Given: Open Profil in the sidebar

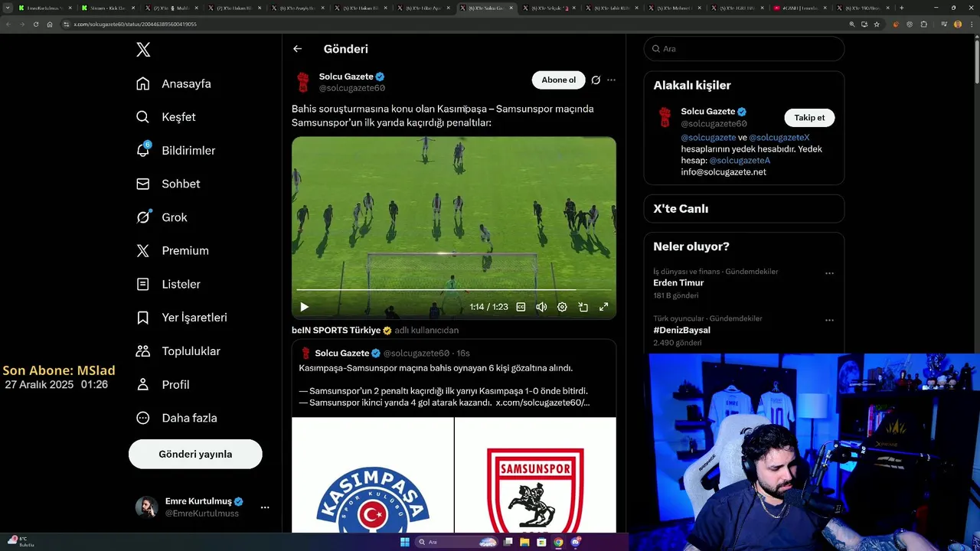Looking at the screenshot, I should (x=163, y=385).
